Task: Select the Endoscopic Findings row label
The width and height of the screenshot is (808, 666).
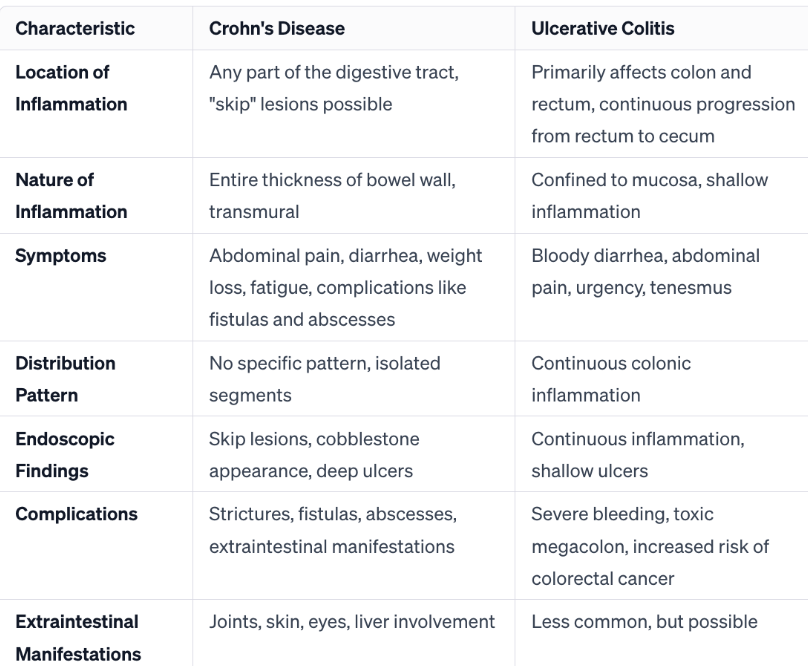Action: pos(65,455)
